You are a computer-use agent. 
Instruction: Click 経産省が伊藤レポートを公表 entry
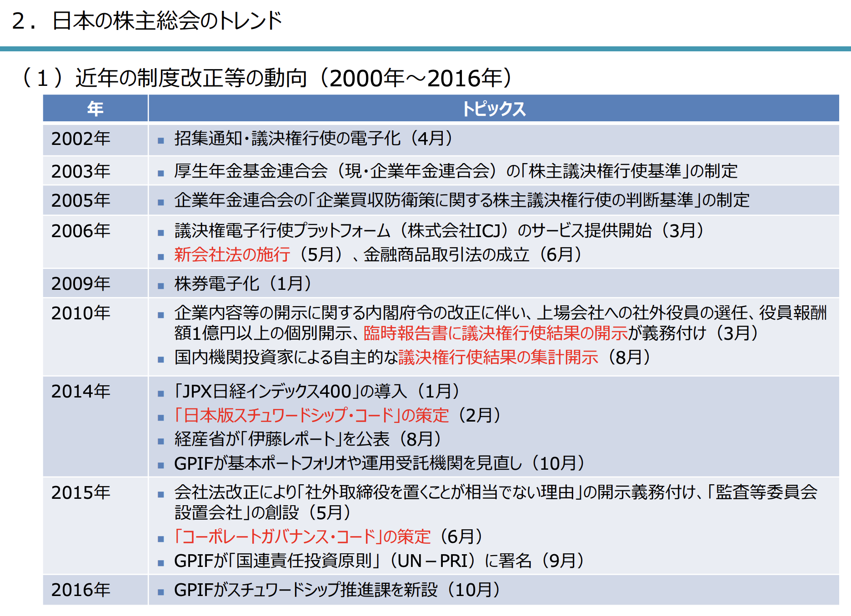click(x=309, y=439)
